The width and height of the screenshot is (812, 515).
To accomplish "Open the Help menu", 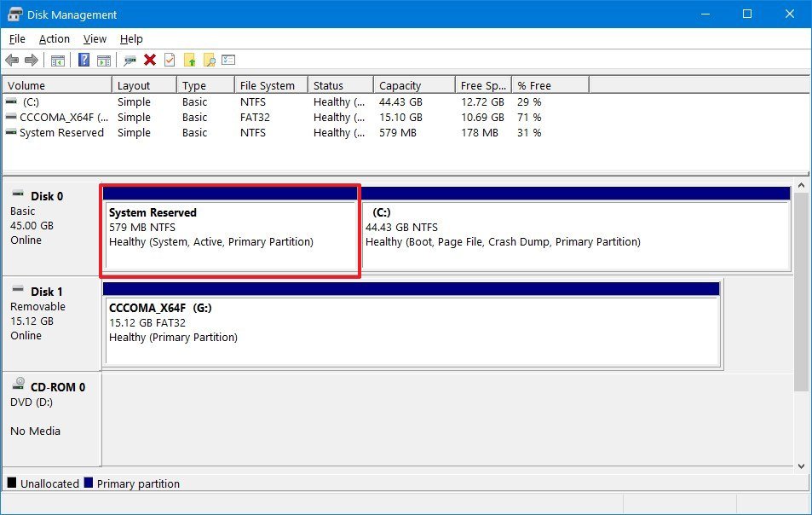I will click(131, 39).
